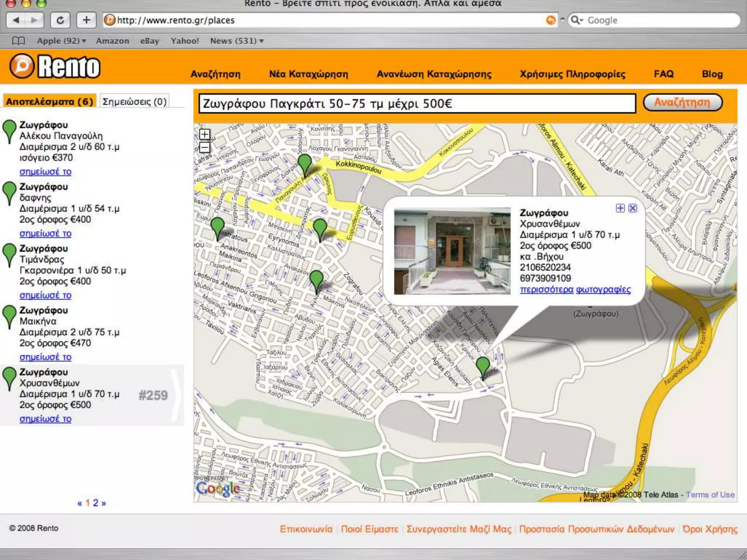Expand the News (531) bookmarks dropdown
This screenshot has width=747, height=560.
click(x=237, y=41)
